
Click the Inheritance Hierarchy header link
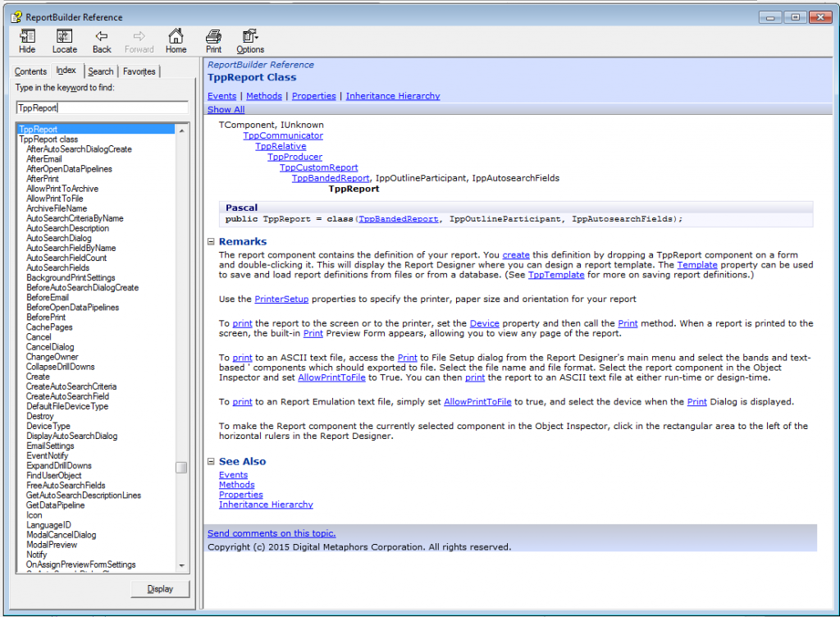tap(392, 96)
